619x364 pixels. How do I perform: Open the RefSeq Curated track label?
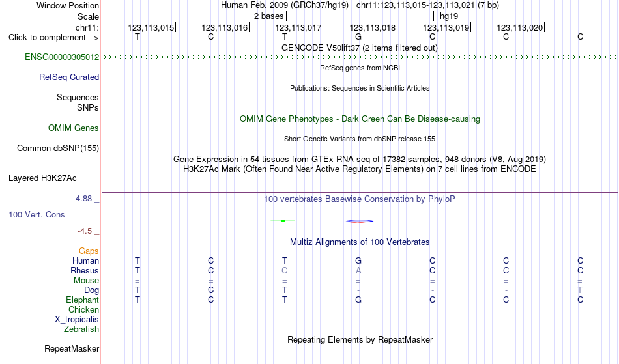(68, 77)
